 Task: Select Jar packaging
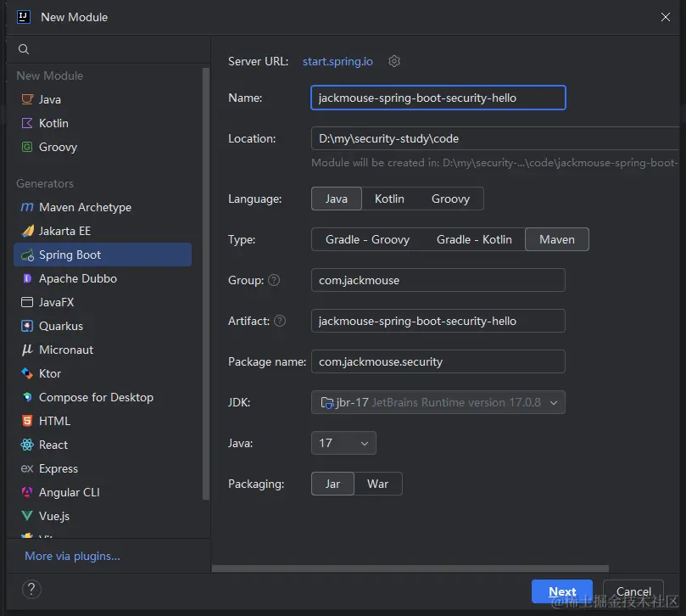point(332,484)
